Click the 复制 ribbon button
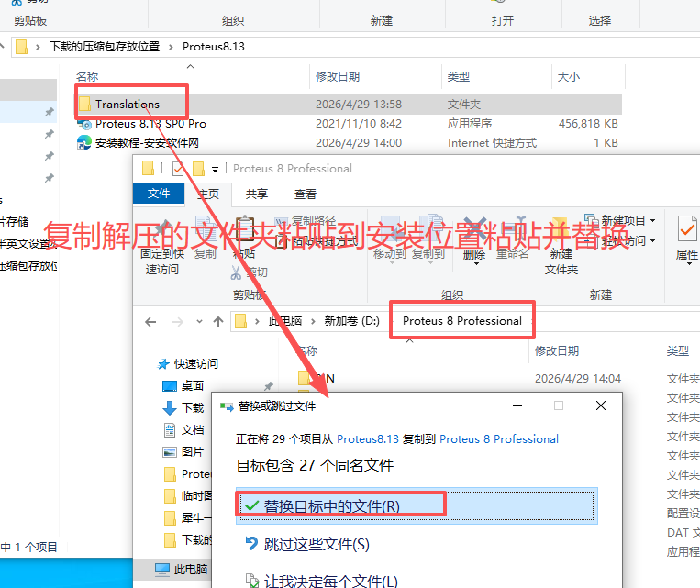700x588 pixels. [206, 239]
